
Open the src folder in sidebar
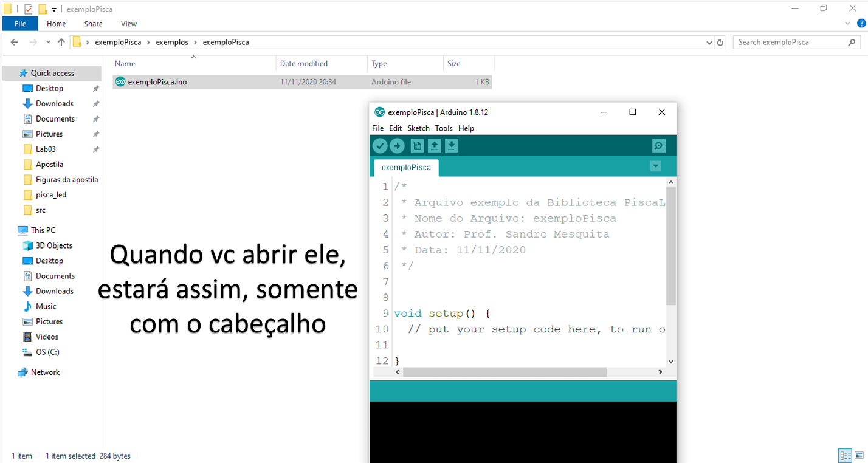point(40,210)
